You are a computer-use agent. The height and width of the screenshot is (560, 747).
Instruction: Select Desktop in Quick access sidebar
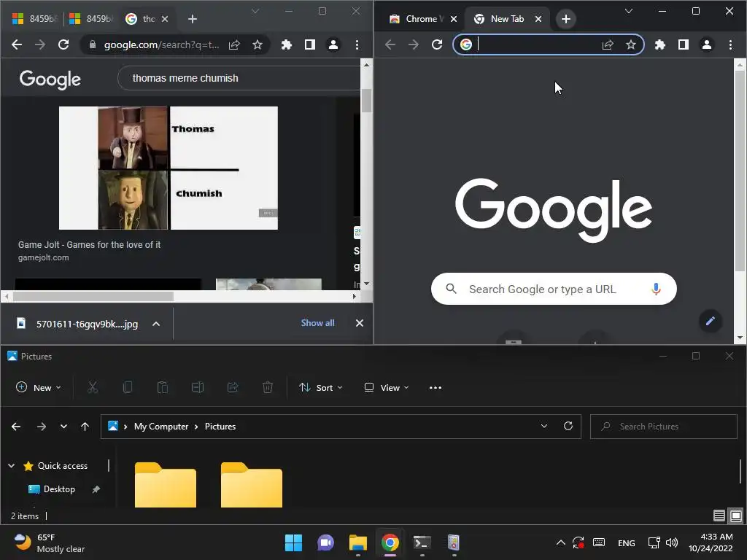(x=59, y=489)
